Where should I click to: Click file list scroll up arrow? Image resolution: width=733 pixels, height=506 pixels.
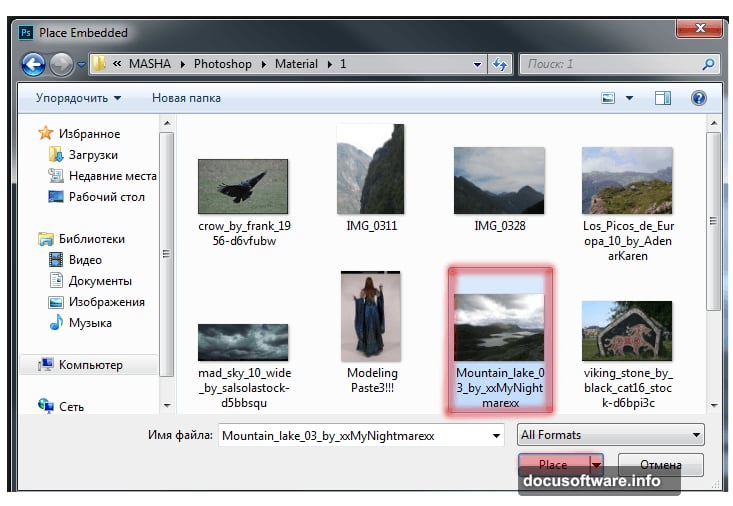(x=713, y=123)
